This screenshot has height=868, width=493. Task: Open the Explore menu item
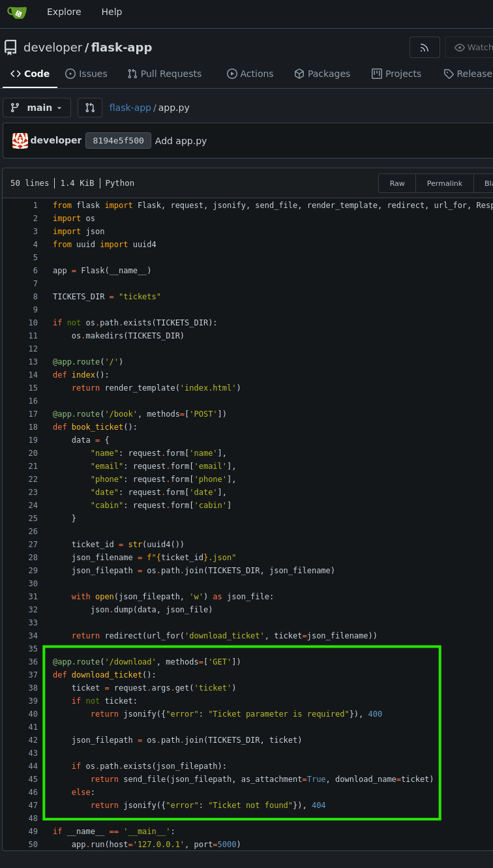point(64,12)
